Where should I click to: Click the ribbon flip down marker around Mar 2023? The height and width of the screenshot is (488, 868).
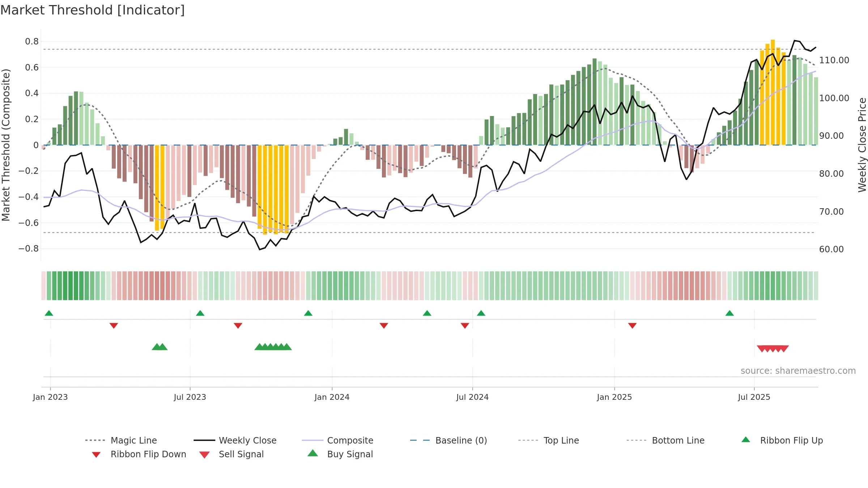[x=114, y=326]
